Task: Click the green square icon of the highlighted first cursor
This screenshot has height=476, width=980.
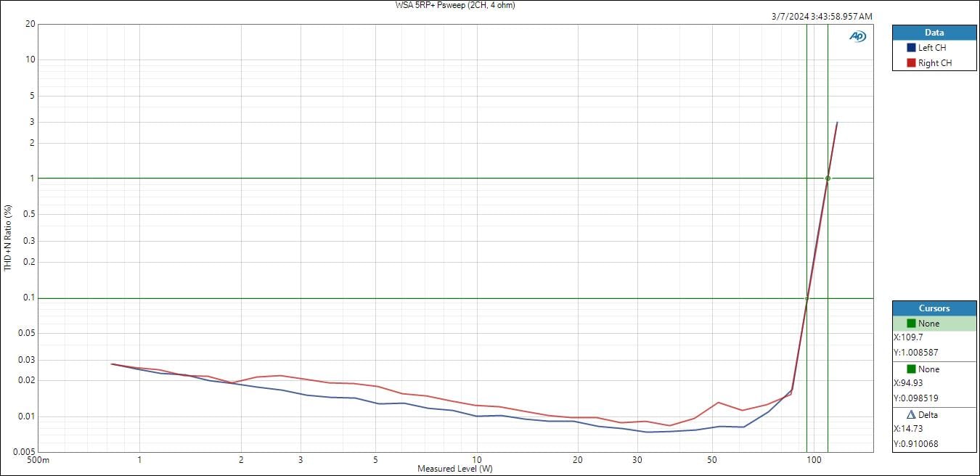Action: (911, 324)
